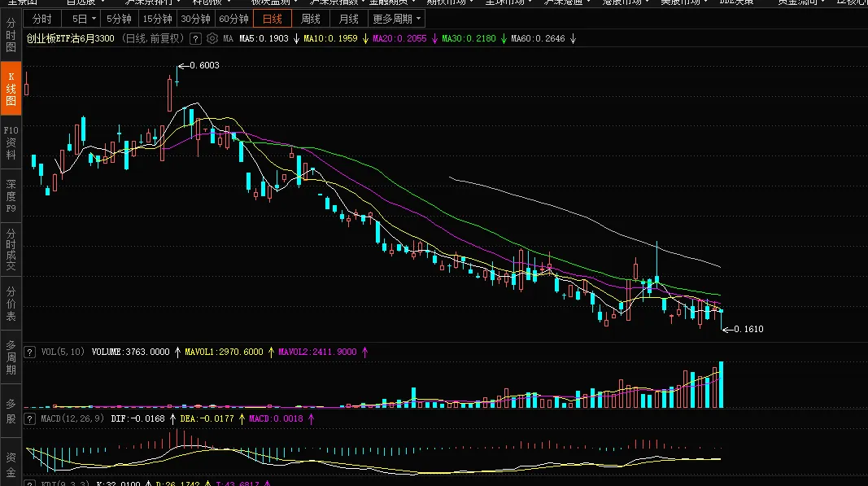Switch to the 多股 sidebar view

(x=11, y=411)
